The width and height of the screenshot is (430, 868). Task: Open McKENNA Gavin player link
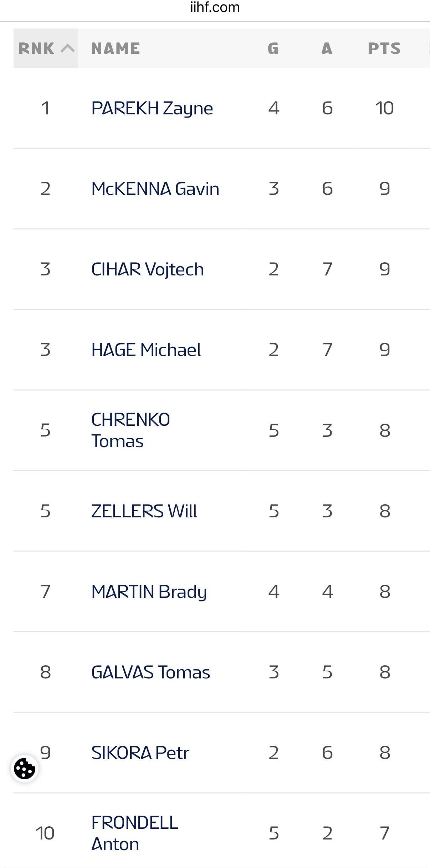pyautogui.click(x=155, y=188)
